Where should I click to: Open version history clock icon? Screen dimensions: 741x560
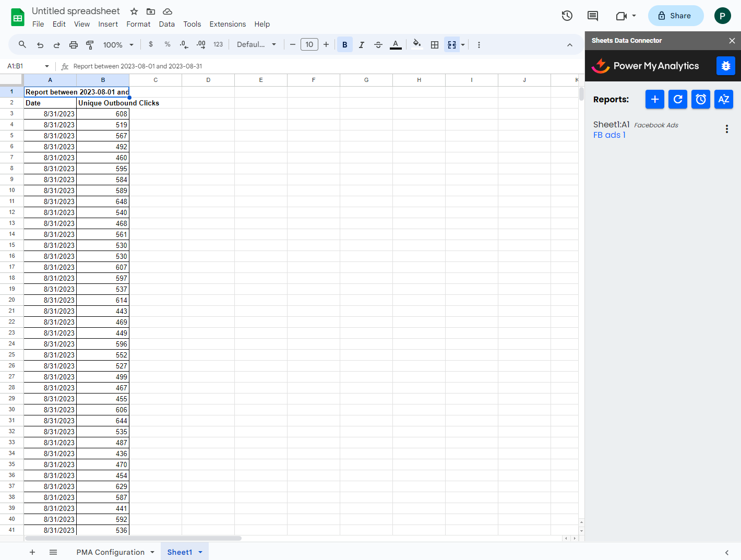coord(567,16)
